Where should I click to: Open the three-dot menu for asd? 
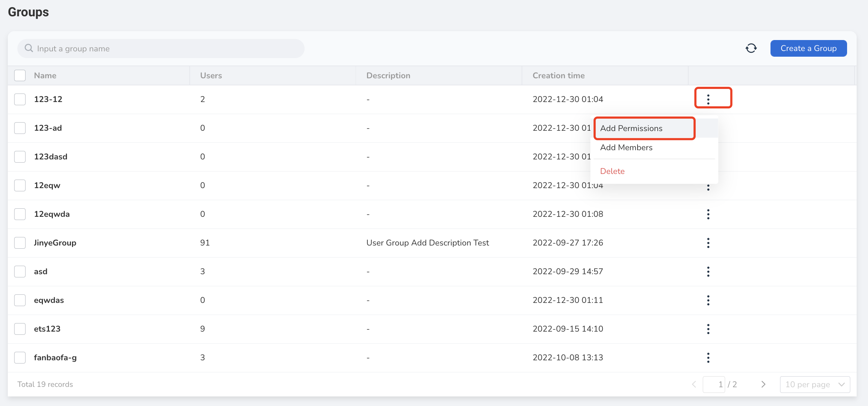click(708, 271)
